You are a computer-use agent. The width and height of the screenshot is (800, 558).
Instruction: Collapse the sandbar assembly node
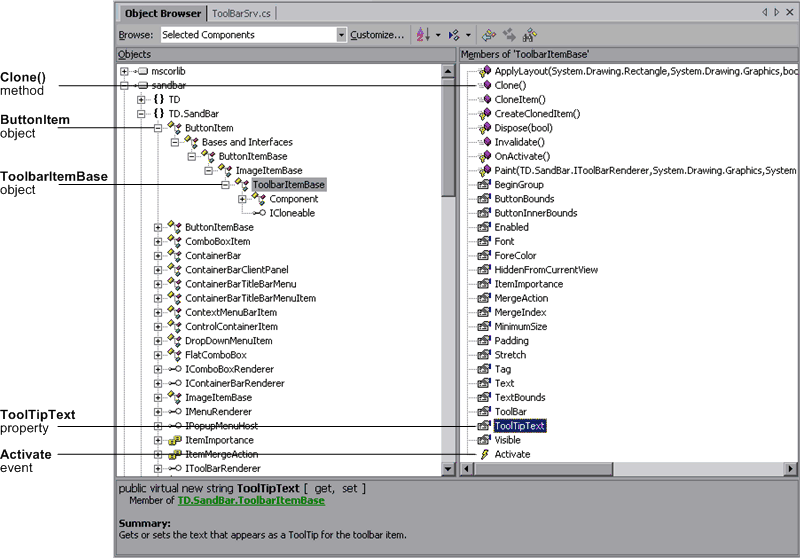[x=124, y=85]
